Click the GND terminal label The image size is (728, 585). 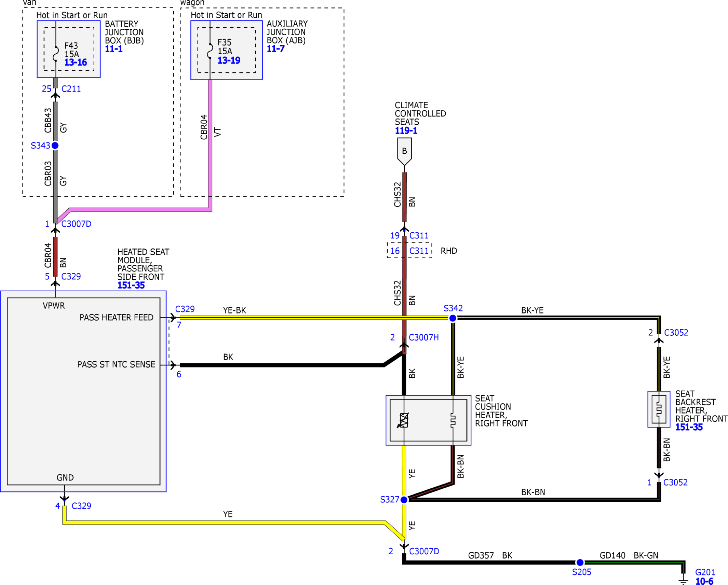pyautogui.click(x=65, y=477)
